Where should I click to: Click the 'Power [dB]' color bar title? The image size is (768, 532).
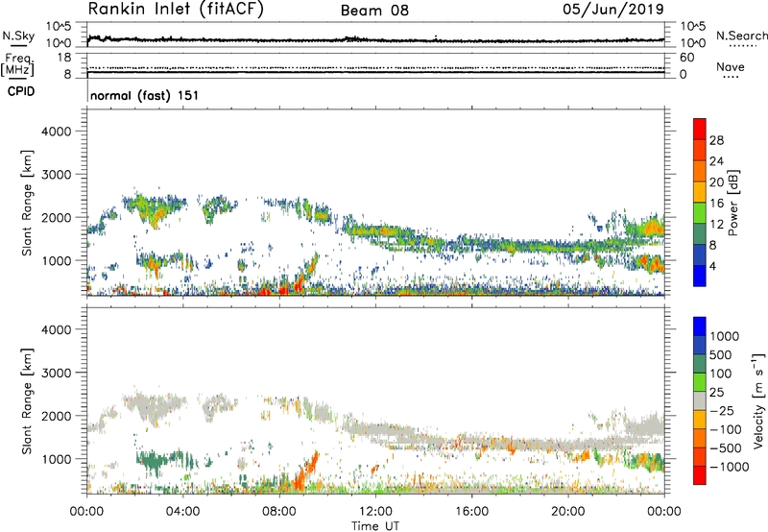(733, 203)
